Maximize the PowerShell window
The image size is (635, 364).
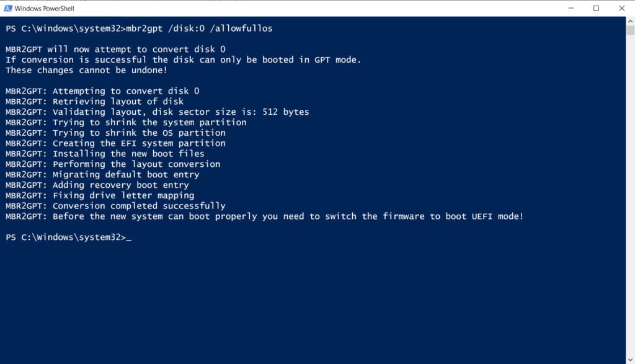pos(597,8)
